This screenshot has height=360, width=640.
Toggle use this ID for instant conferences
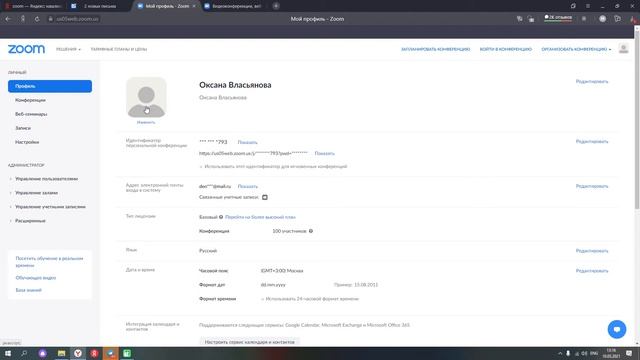tap(201, 167)
